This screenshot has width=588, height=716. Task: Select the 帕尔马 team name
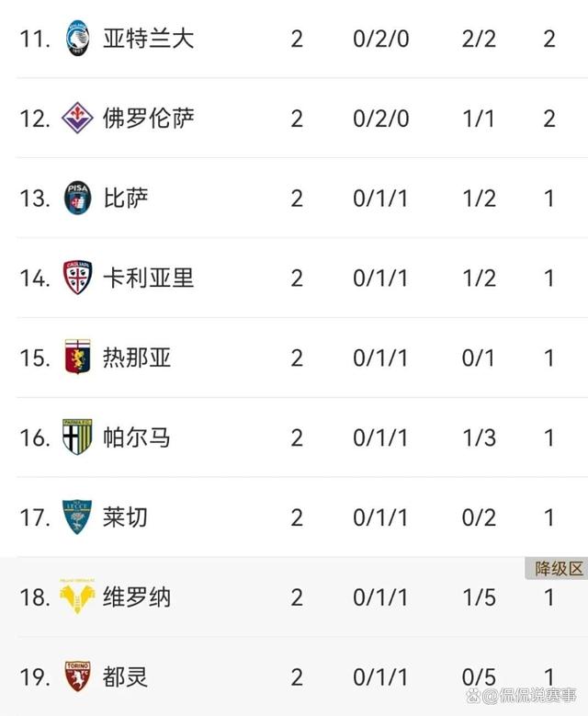pos(136,438)
